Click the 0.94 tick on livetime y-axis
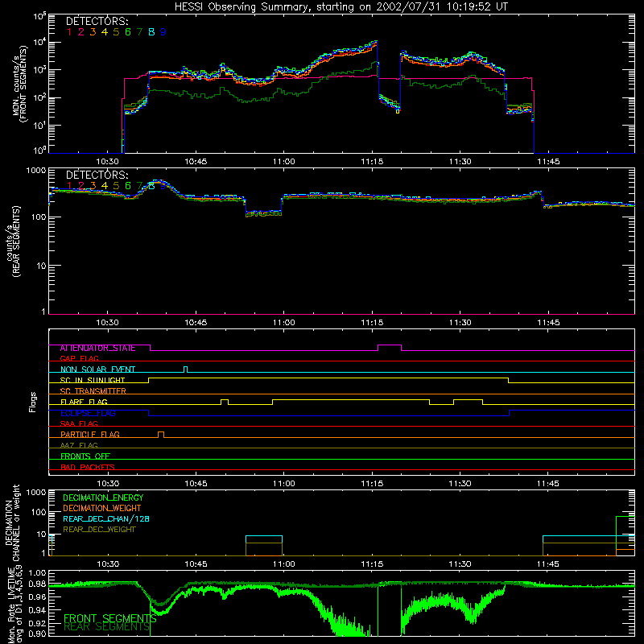The width and height of the screenshot is (644, 644). (37, 609)
